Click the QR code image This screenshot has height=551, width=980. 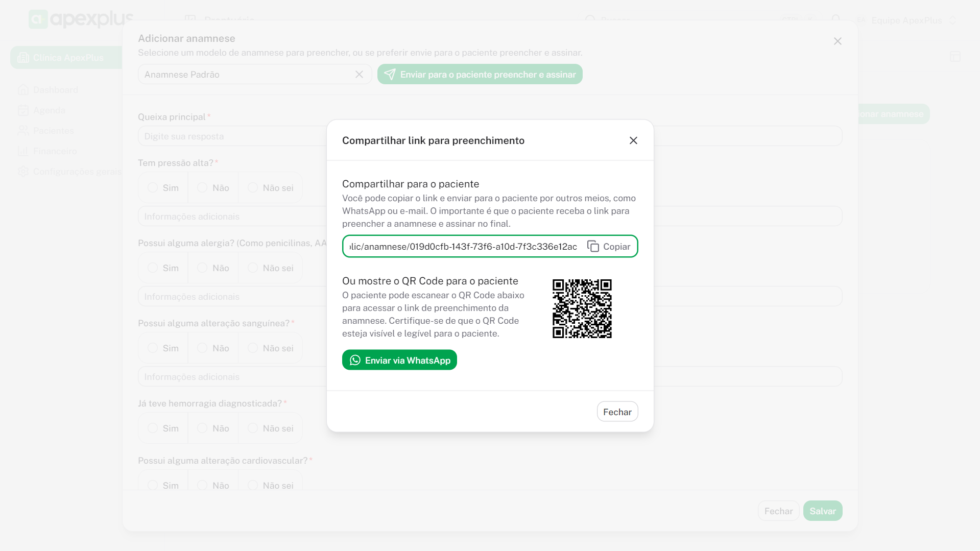click(582, 308)
